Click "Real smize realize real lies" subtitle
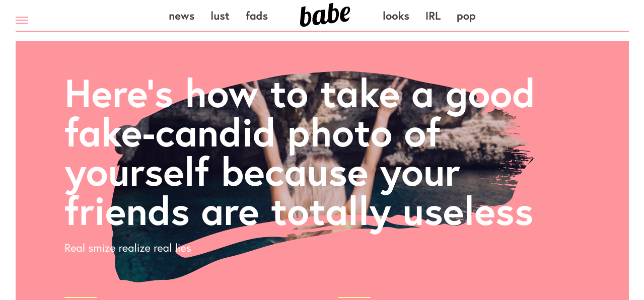Screen dimensions: 644x300 point(128,248)
